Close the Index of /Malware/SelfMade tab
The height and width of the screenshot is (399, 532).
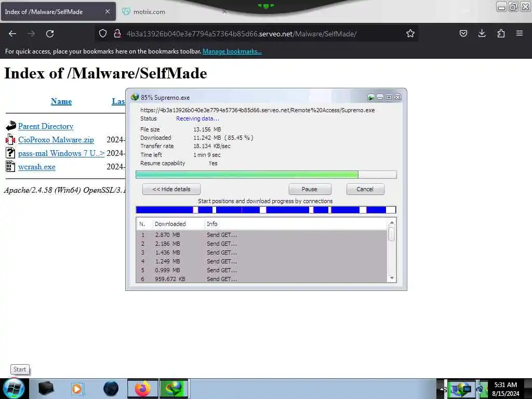[107, 11]
